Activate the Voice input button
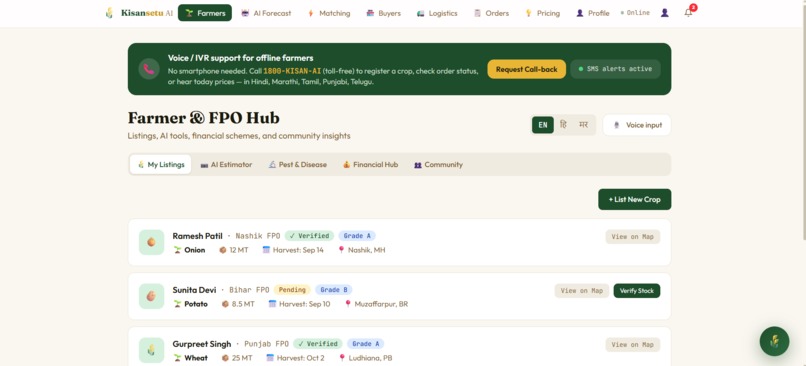This screenshot has height=366, width=806. [637, 125]
